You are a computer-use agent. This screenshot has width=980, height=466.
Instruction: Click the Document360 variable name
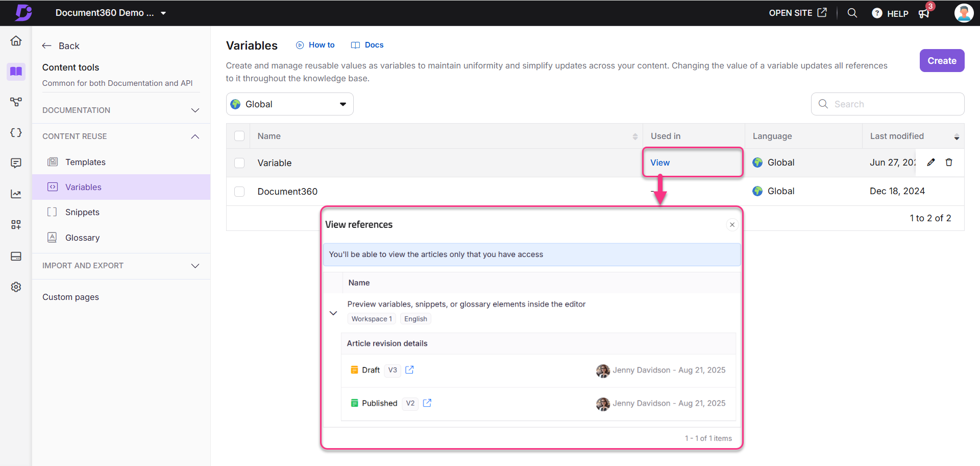coord(287,192)
